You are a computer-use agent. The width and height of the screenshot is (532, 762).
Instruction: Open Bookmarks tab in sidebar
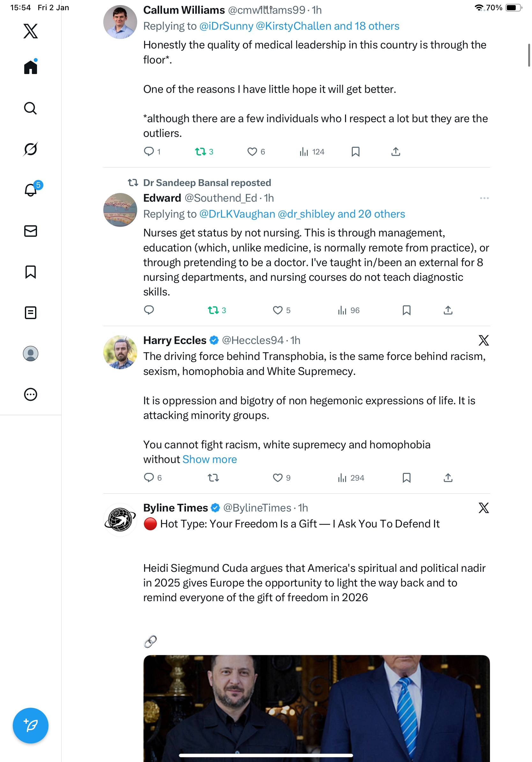[x=31, y=272]
